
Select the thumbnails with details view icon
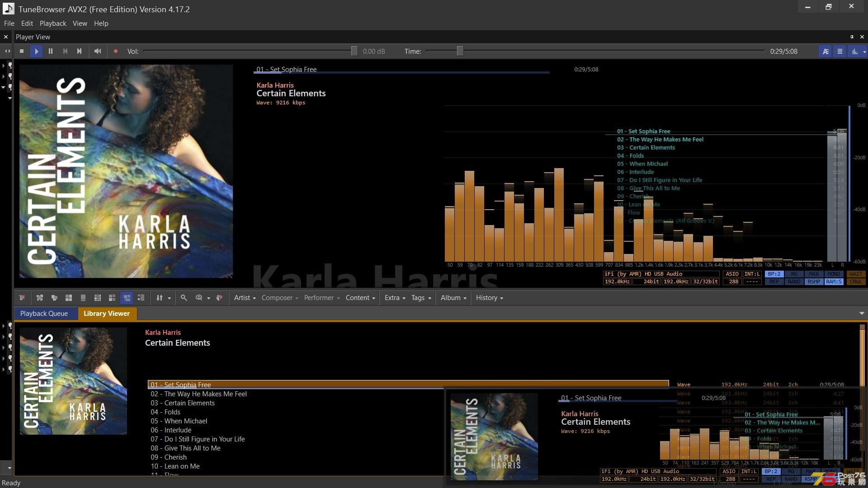[x=112, y=298]
